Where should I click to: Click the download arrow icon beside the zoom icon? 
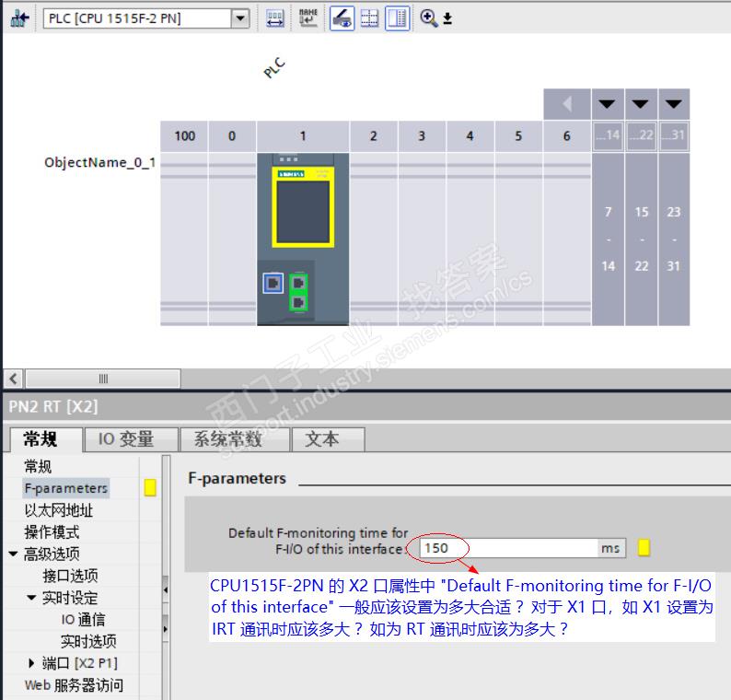(447, 18)
